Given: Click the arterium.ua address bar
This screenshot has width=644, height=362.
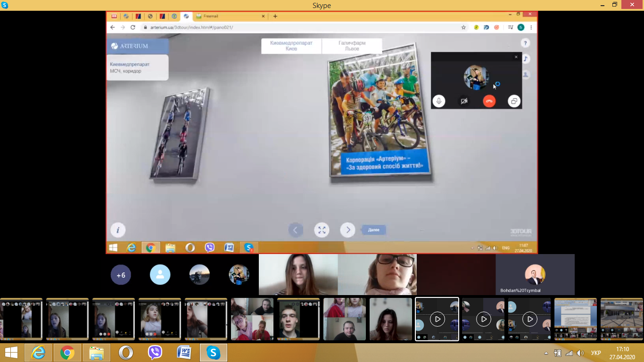Looking at the screenshot, I should click(x=302, y=27).
